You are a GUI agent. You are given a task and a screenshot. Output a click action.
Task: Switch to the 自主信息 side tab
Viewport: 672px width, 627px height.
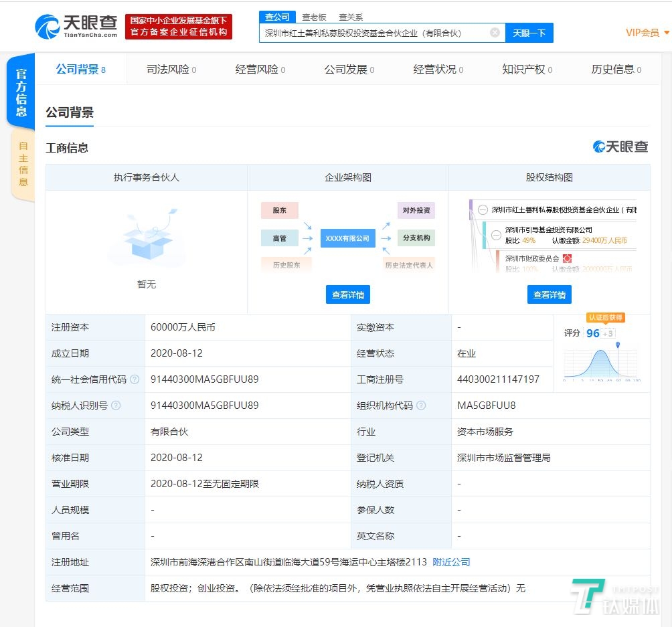coord(23,164)
